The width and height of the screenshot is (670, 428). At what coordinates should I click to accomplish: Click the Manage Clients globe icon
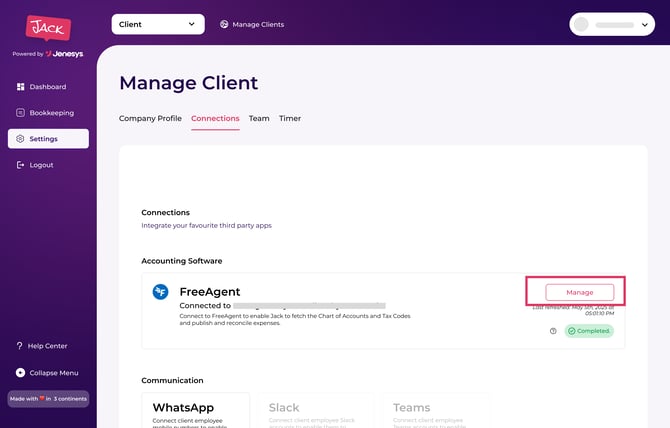(x=224, y=24)
